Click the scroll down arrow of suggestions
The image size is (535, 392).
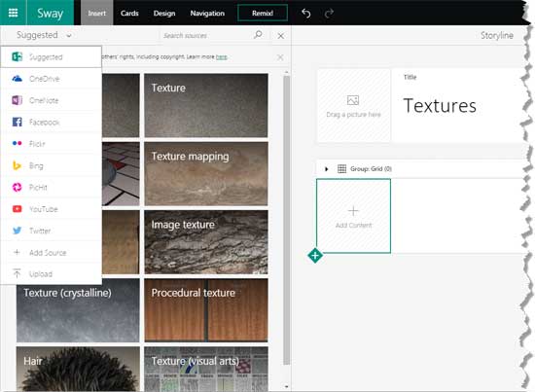(x=286, y=386)
